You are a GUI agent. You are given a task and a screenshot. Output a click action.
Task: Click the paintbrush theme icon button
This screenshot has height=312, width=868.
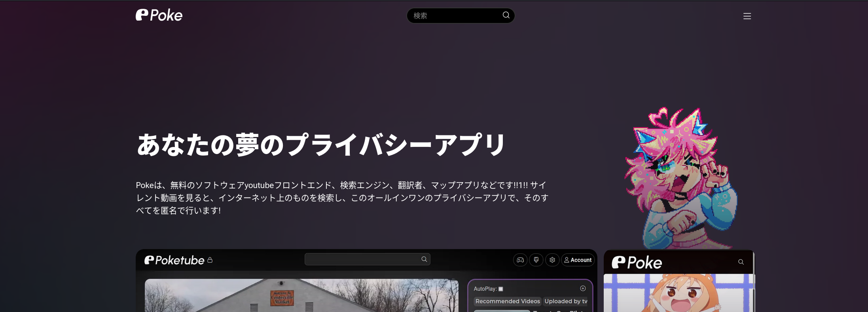pyautogui.click(x=536, y=260)
